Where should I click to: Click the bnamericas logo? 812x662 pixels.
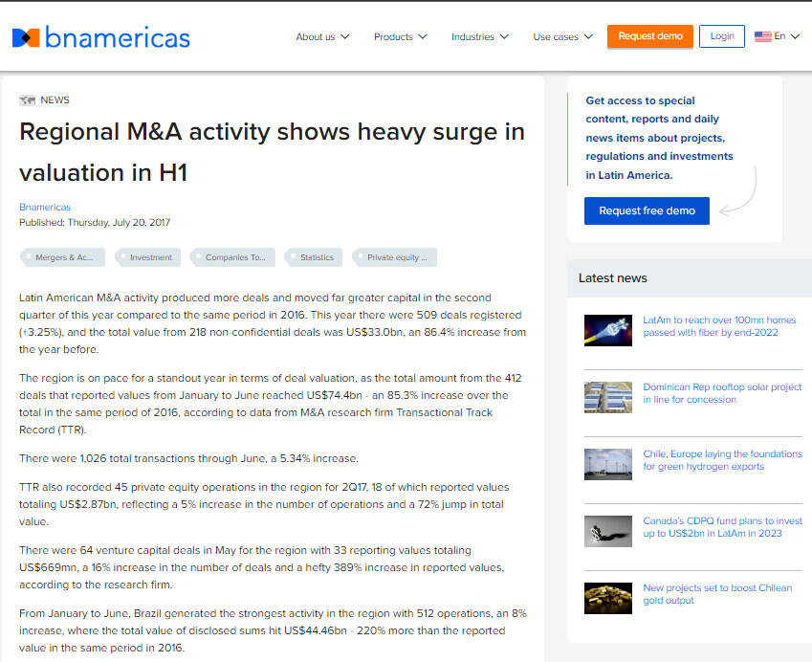(x=100, y=37)
